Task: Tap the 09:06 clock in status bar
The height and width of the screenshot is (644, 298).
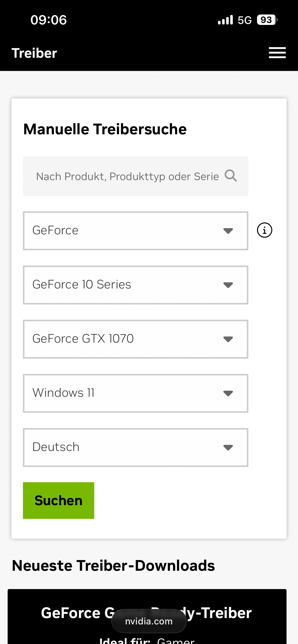Action: click(x=49, y=20)
